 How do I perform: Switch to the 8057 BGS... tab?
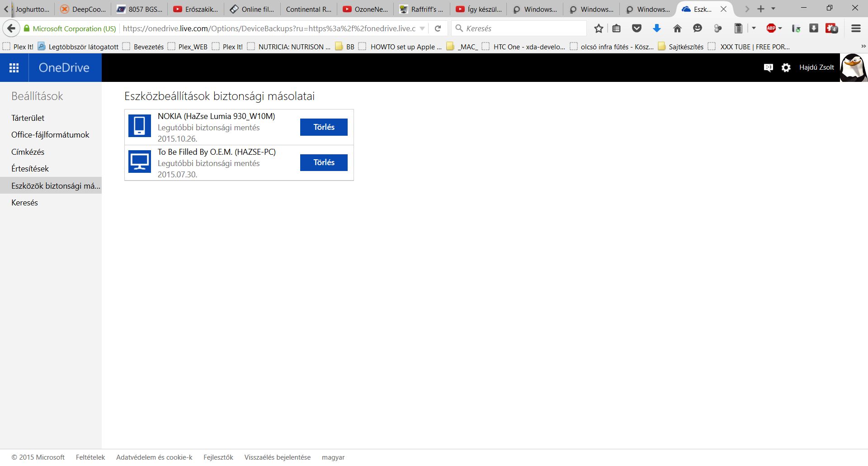coord(140,9)
